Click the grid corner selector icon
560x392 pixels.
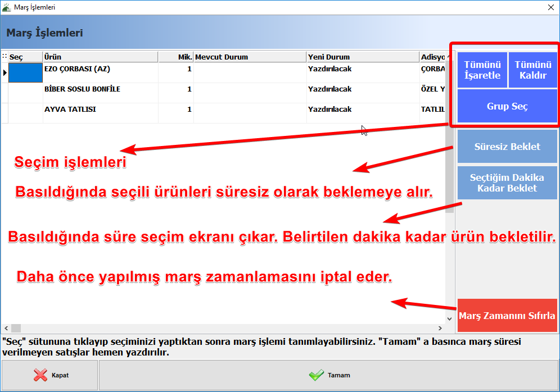[4, 57]
